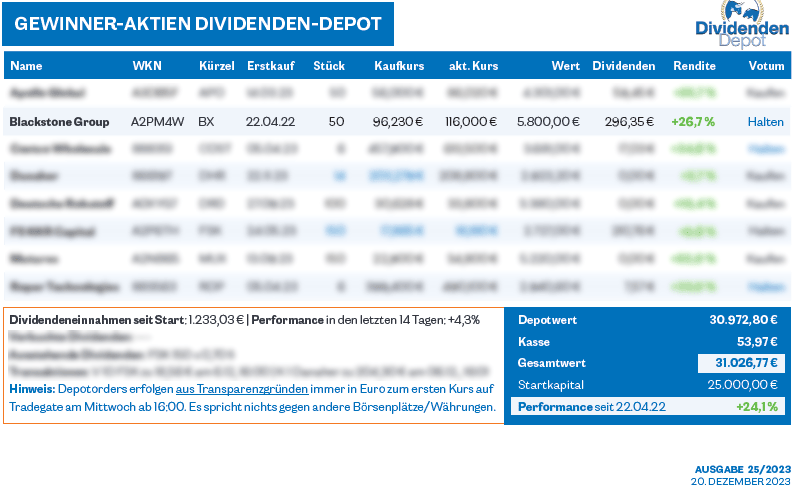This screenshot has width=793, height=487.
Task: Select the Kürzel column header
Action: [216, 66]
